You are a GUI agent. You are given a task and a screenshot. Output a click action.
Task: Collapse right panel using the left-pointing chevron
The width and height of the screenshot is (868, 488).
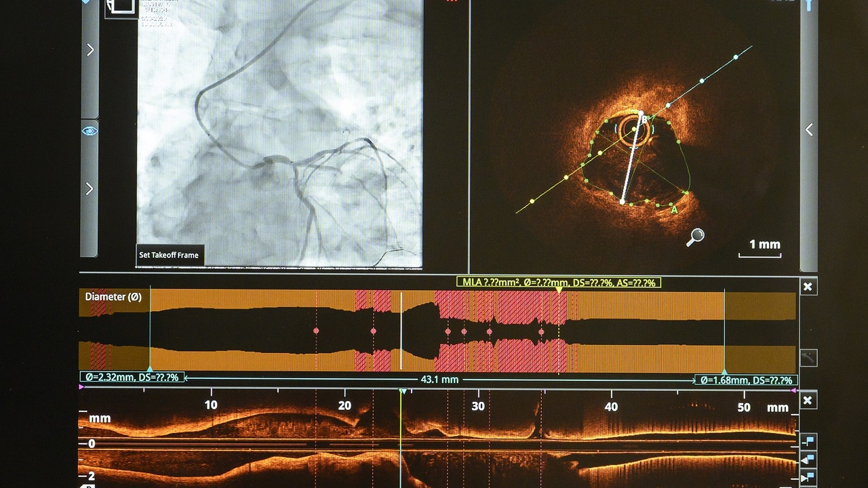(809, 130)
